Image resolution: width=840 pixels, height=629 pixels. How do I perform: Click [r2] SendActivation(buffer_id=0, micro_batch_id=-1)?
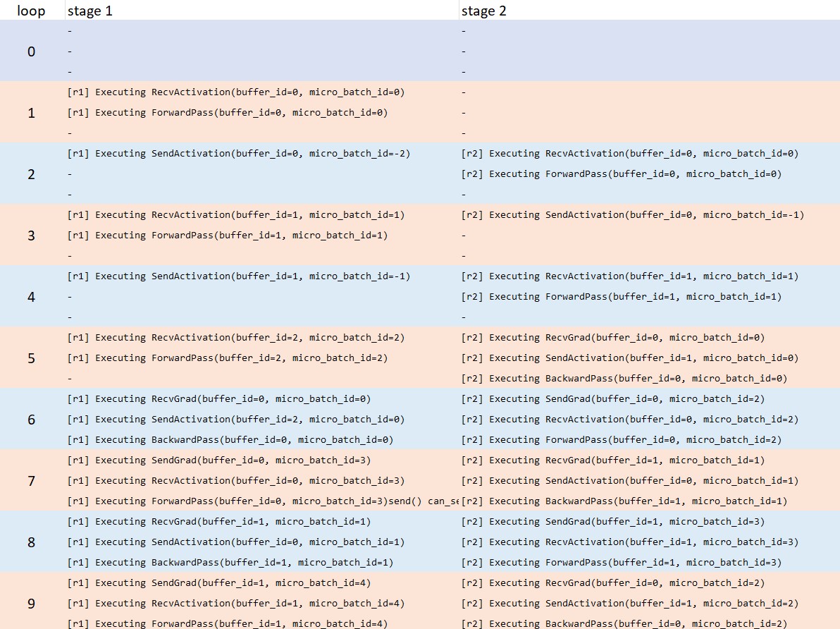point(633,215)
